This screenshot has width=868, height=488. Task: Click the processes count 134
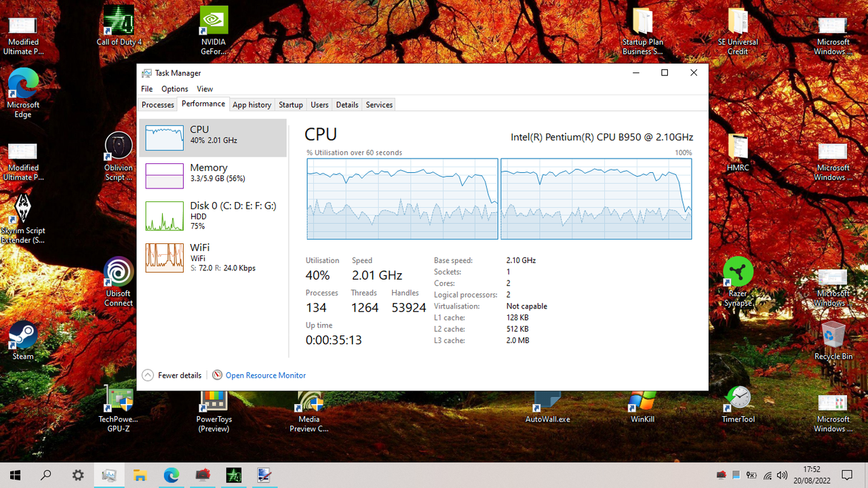pos(316,308)
